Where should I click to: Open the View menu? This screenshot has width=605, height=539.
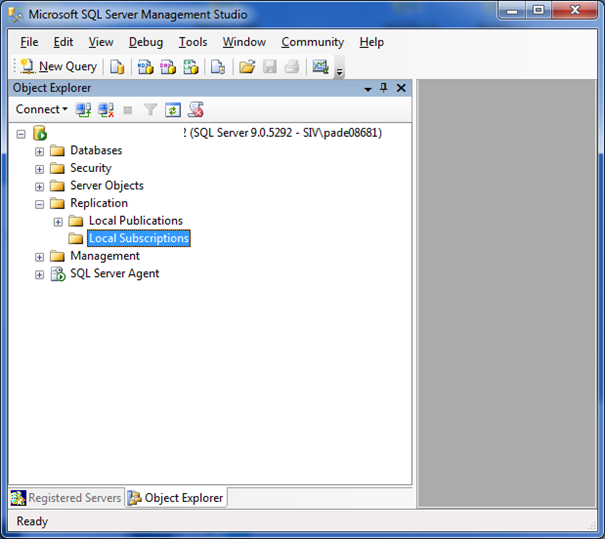click(101, 42)
